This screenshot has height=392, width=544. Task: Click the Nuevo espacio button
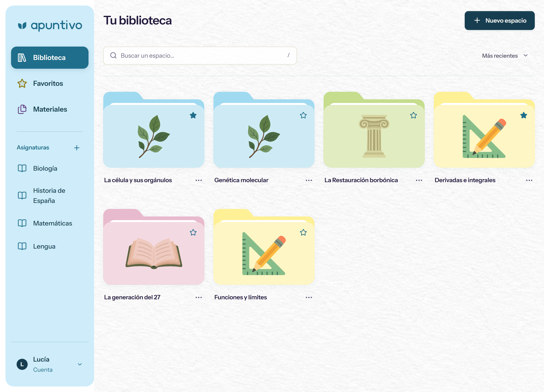click(500, 20)
